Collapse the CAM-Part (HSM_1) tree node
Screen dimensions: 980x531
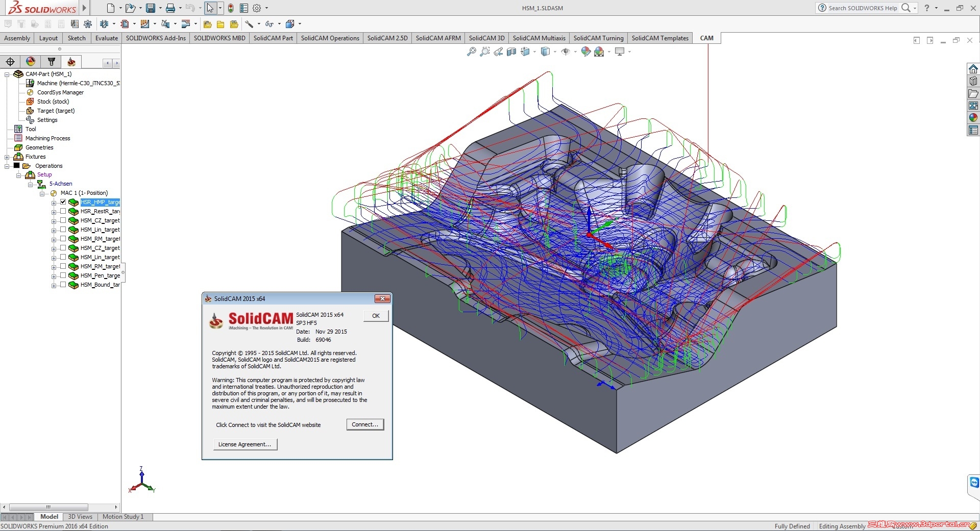pos(7,74)
